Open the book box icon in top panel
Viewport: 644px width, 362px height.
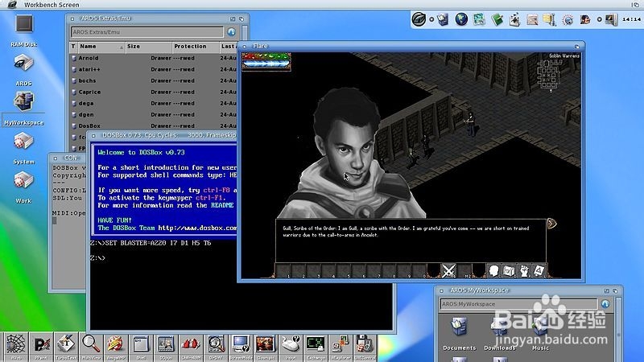tap(443, 19)
